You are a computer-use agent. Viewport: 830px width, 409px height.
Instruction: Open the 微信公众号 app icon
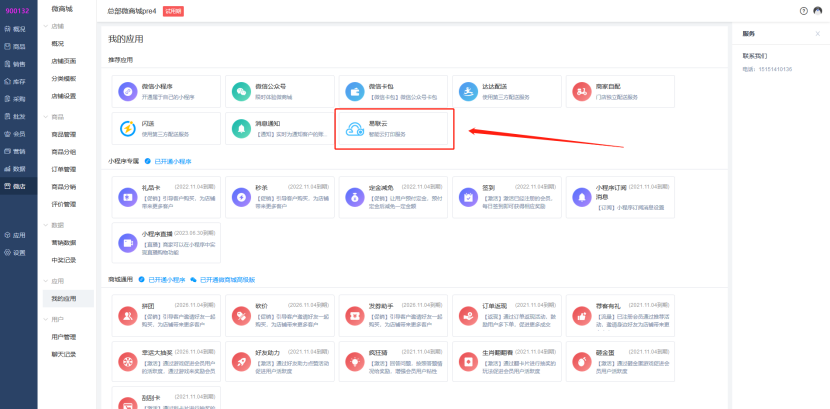(241, 91)
